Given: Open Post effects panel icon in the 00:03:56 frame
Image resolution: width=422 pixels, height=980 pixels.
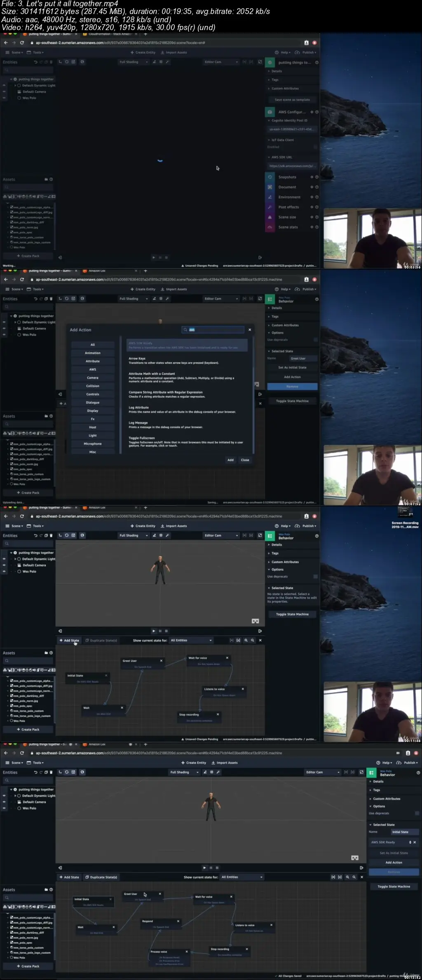Looking at the screenshot, I should click(x=270, y=207).
